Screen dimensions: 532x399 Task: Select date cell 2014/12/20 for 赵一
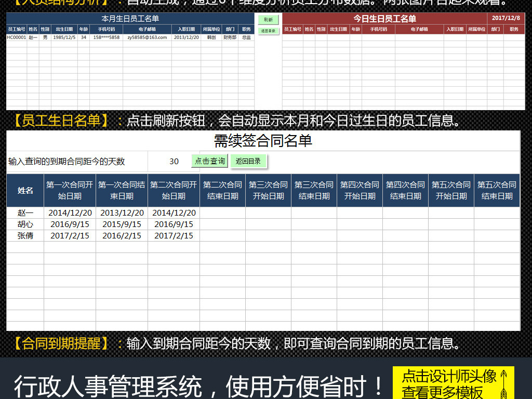[71, 212]
